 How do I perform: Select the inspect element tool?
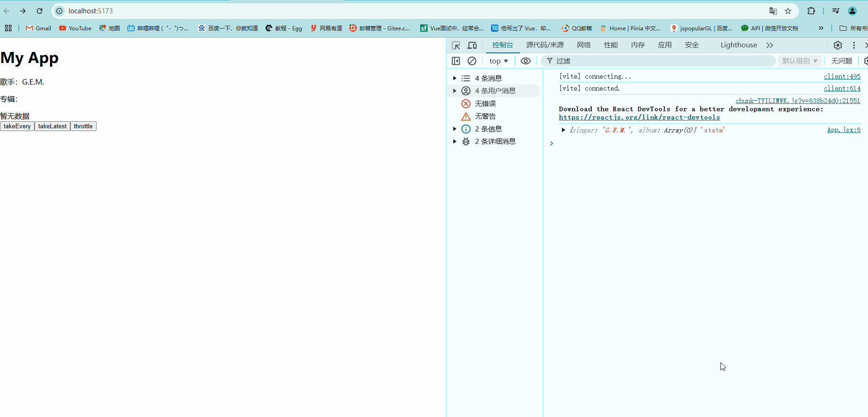(x=456, y=45)
